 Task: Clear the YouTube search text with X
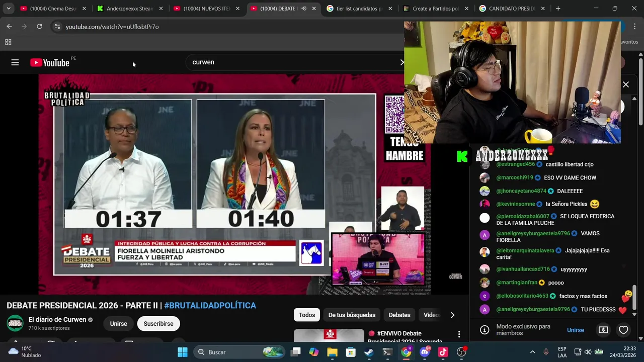coord(401,62)
